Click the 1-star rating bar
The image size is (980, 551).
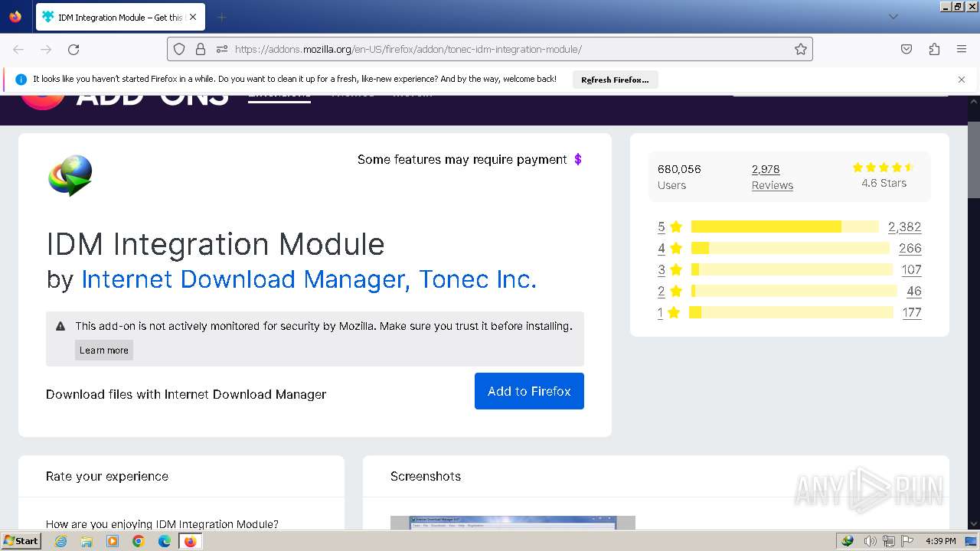click(792, 312)
